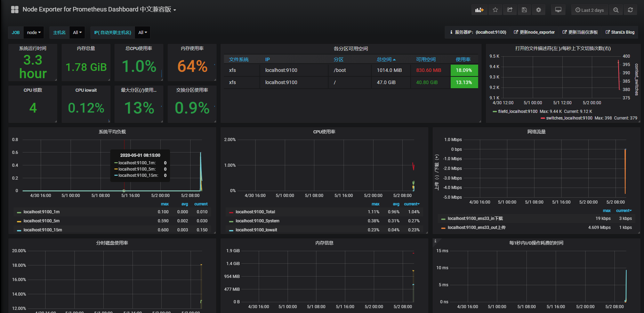The width and height of the screenshot is (644, 313).
Task: Sort CPU legend by avg column
Action: coord(396,204)
